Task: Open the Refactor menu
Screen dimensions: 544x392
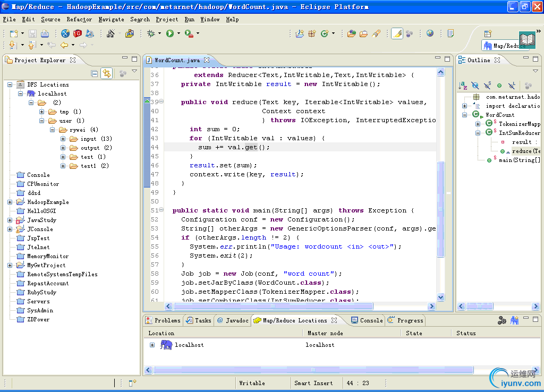Action: coord(79,19)
